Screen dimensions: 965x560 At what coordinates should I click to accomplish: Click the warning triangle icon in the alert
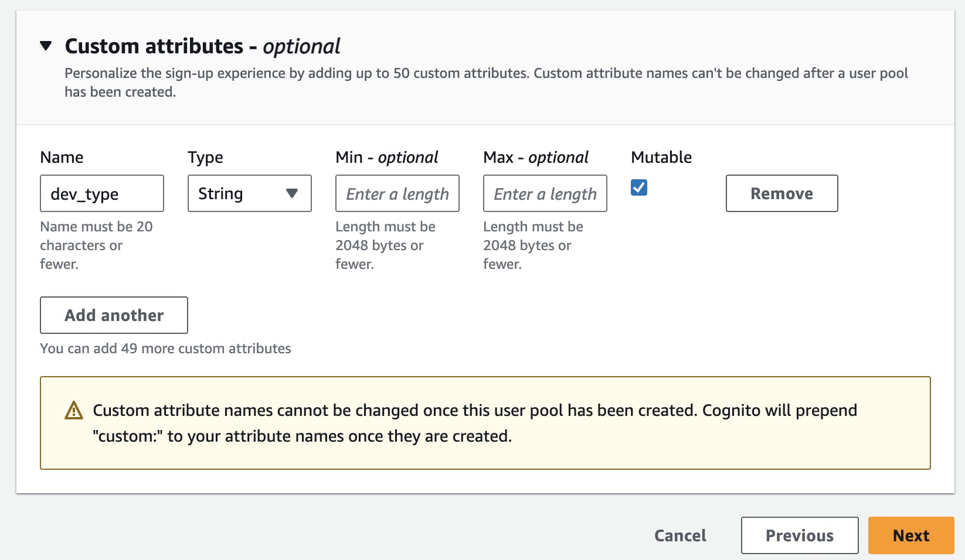[74, 411]
